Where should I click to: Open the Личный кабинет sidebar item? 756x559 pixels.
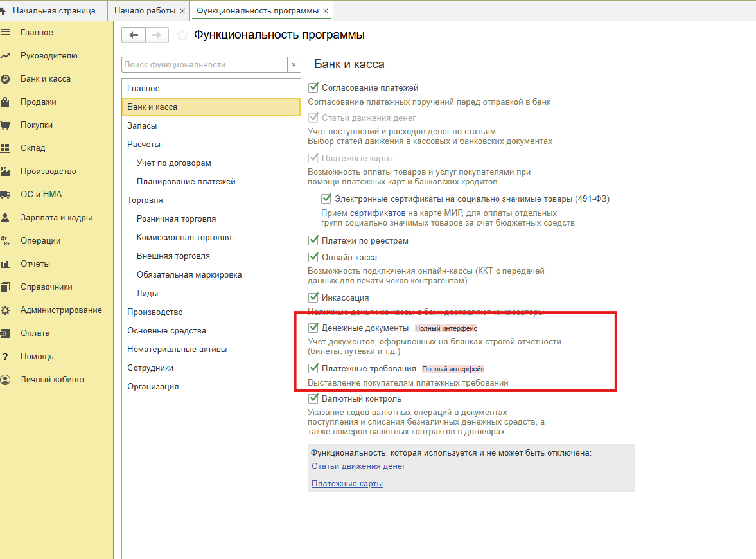pos(53,380)
